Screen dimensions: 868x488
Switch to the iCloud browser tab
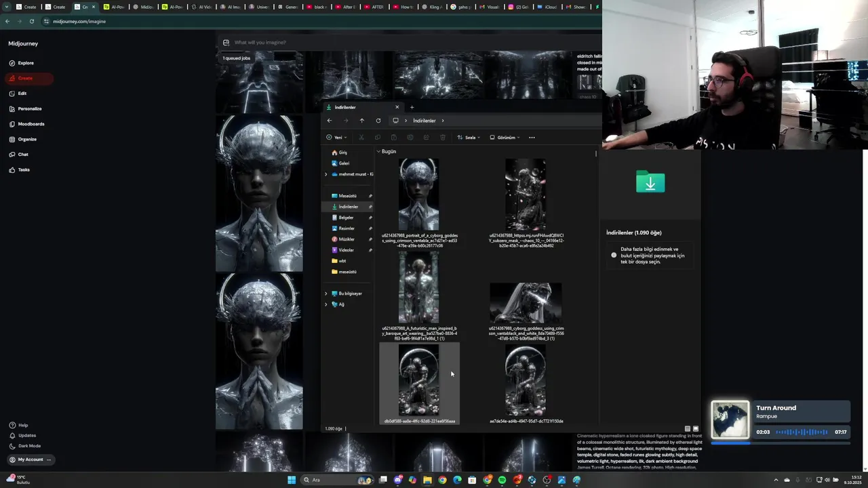point(546,7)
